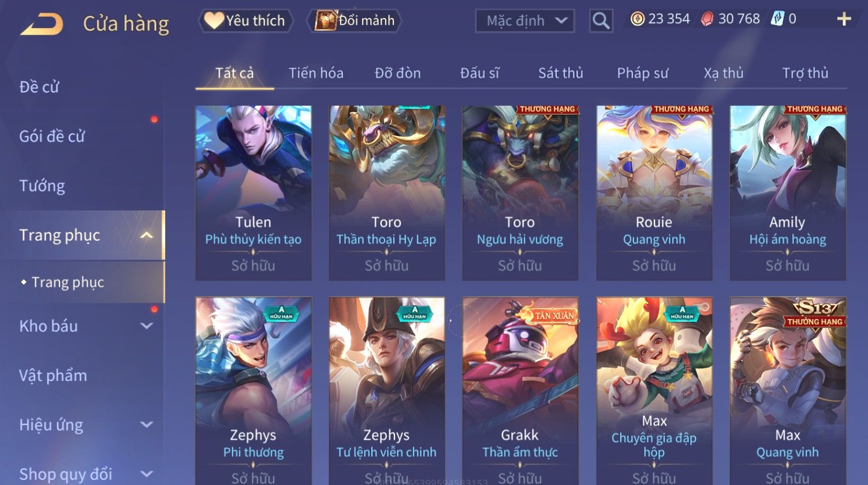Open Yêu thích favorites heart button
Viewport: 868px width, 485px height.
[245, 21]
